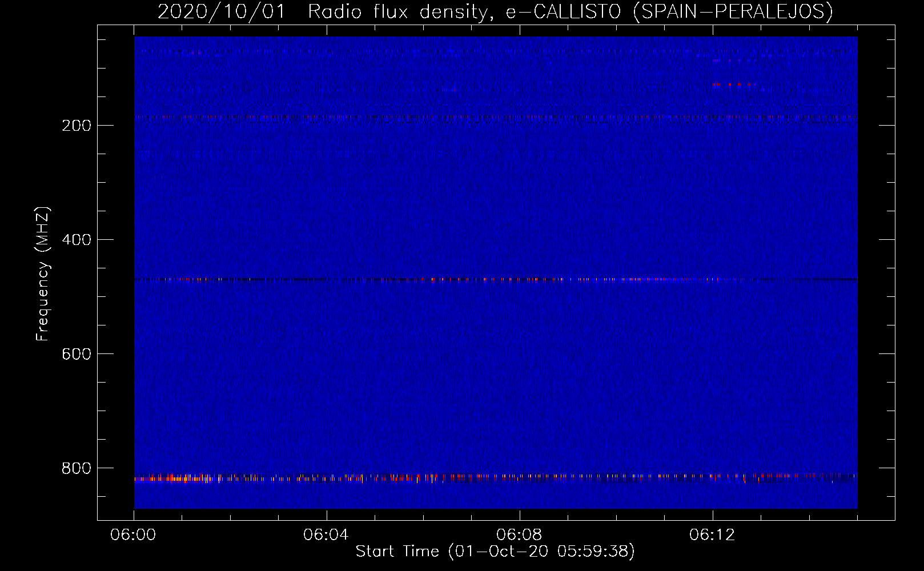Click the 06:08 time axis label
This screenshot has height=571, width=924.
coord(519,535)
